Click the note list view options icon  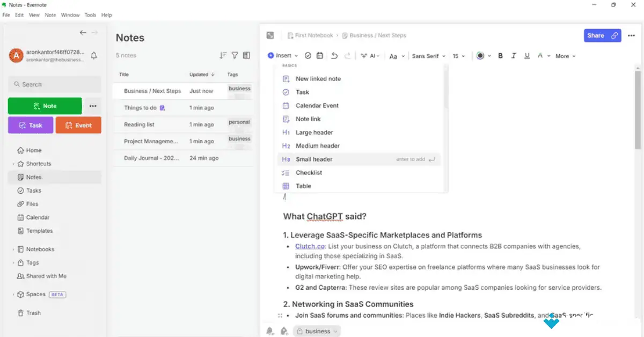point(246,55)
